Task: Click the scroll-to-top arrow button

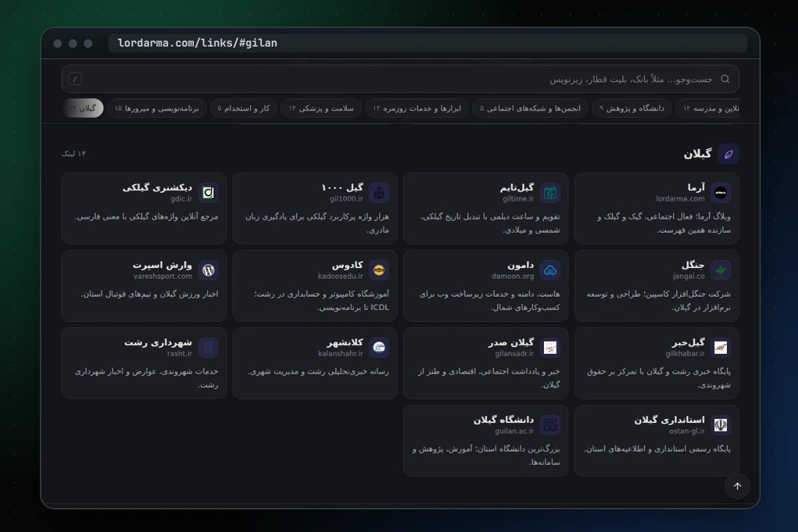Action: [x=737, y=486]
